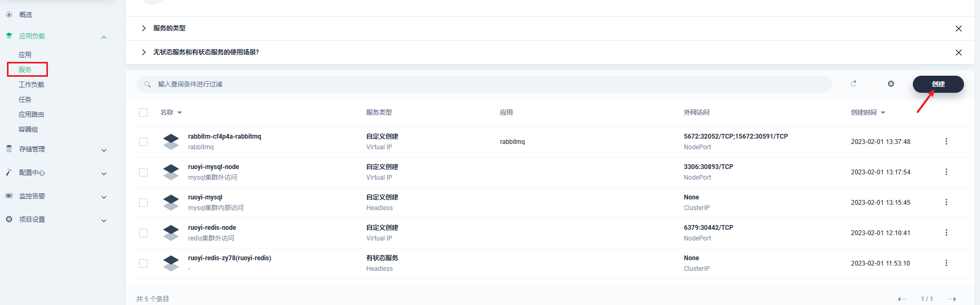This screenshot has width=980, height=305.
Task: Select the checkbox for ruoyi-mysql row
Action: [143, 203]
